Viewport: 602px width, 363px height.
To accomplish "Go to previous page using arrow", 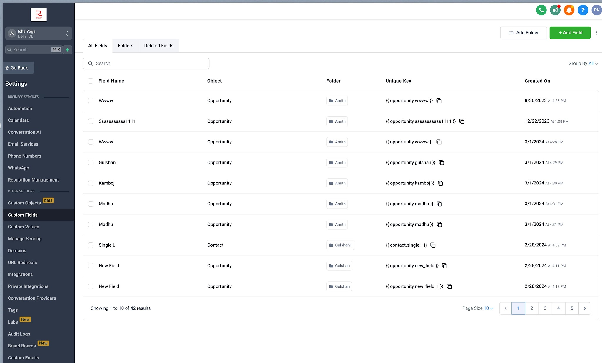I will [505, 308].
